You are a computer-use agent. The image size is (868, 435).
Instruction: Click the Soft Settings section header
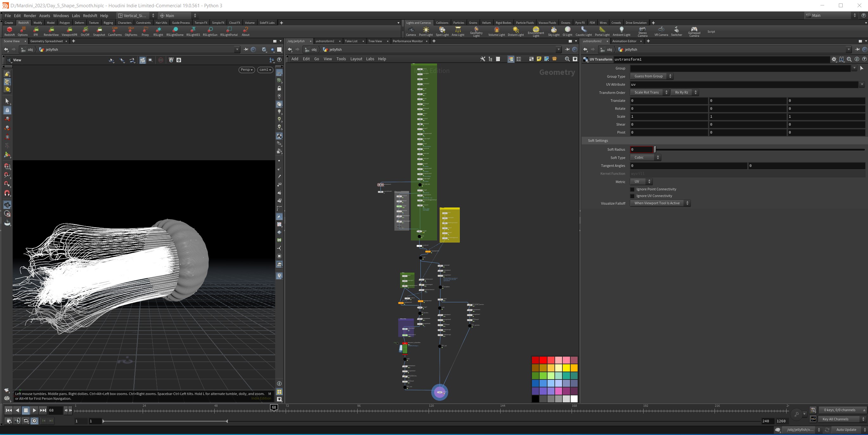(724, 141)
